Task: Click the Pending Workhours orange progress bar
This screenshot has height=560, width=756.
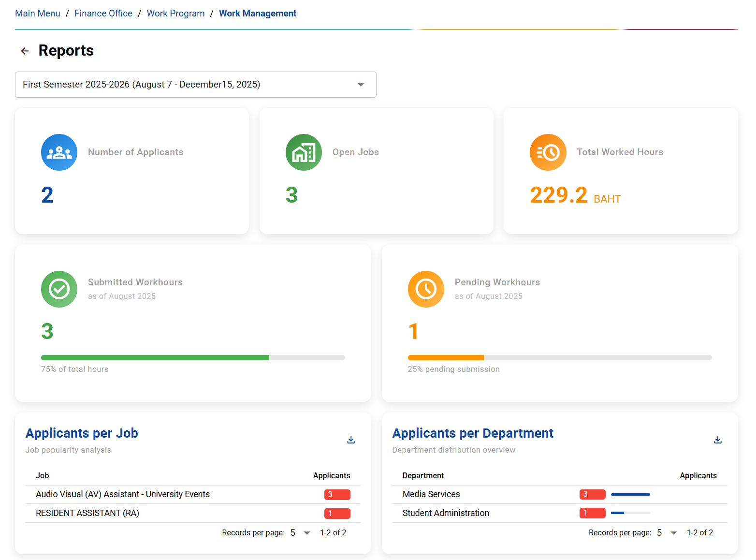Action: [445, 358]
